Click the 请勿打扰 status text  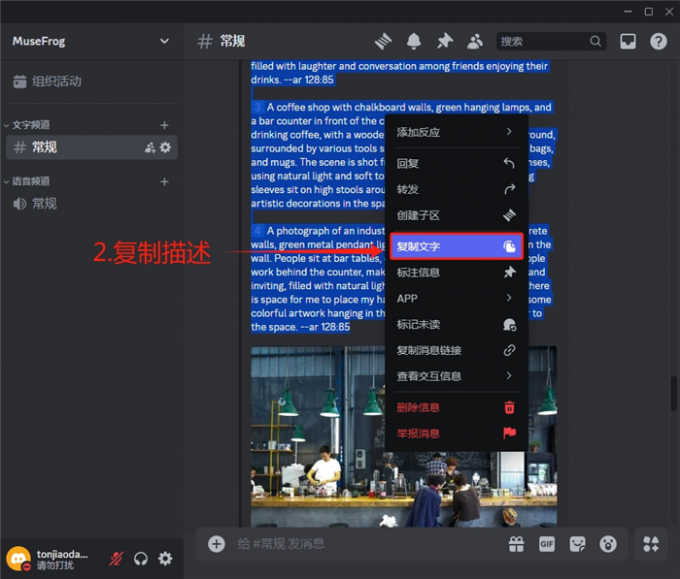click(x=55, y=565)
